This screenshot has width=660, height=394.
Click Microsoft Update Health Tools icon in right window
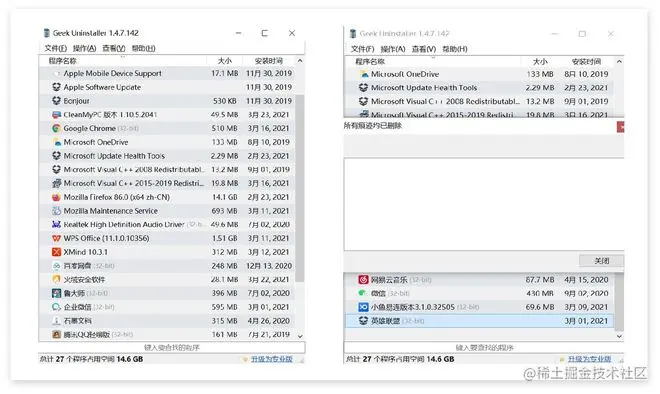click(x=363, y=88)
